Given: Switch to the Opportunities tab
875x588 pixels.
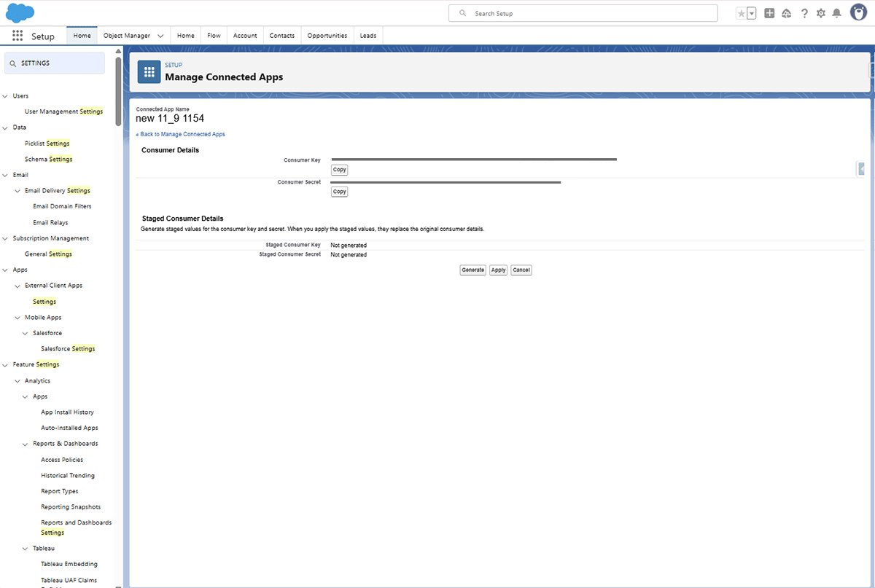Looking at the screenshot, I should (x=327, y=36).
